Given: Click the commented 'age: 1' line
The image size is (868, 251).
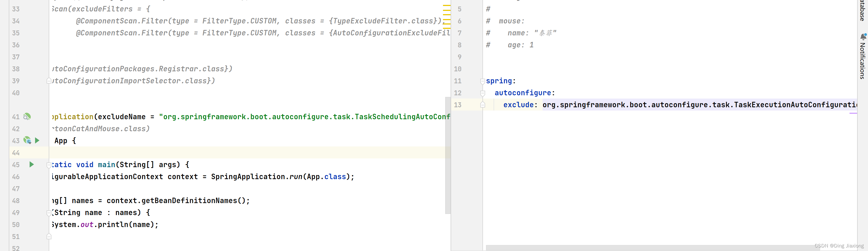Looking at the screenshot, I should tap(509, 45).
